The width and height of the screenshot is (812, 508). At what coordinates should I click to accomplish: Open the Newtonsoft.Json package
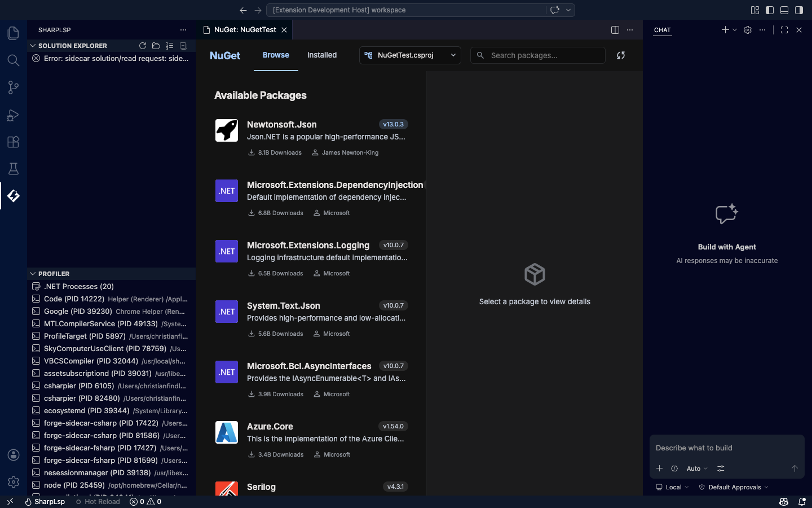(311, 138)
